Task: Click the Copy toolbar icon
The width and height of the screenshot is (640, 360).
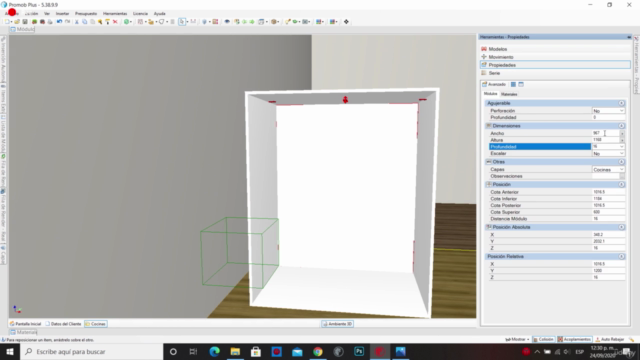Action: [x=84, y=22]
